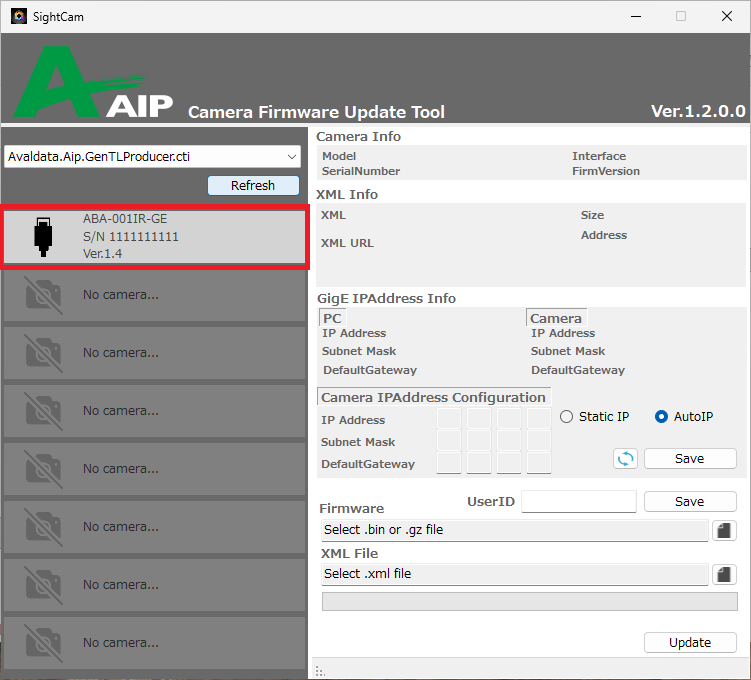Save the UserID value
The image size is (751, 680).
(x=690, y=501)
